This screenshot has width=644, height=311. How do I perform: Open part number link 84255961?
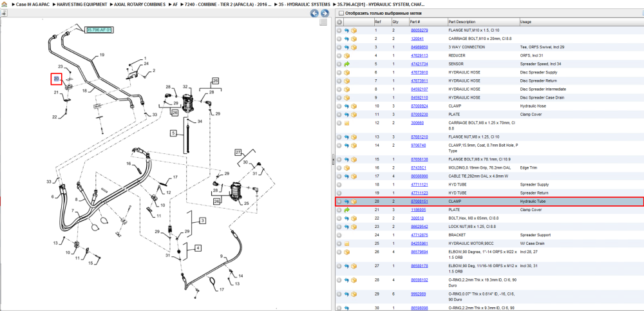click(x=419, y=243)
